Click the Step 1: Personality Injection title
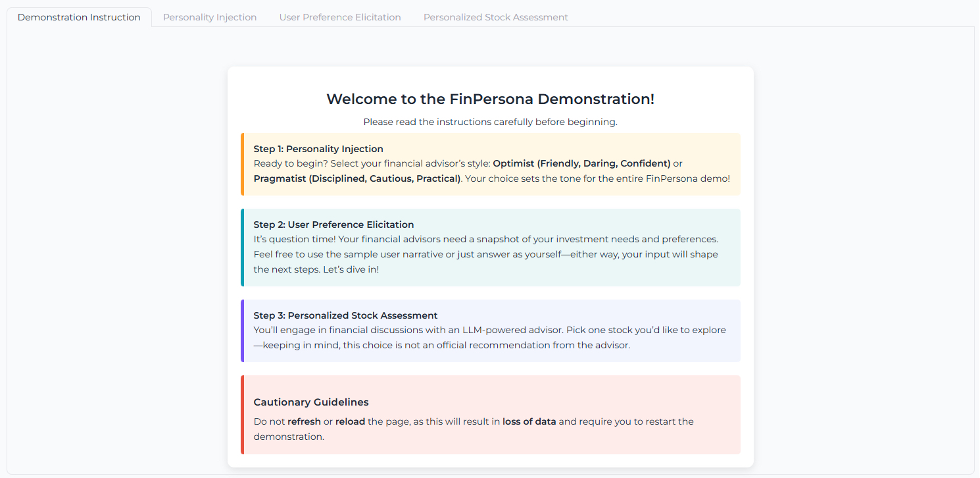980x478 pixels. tap(318, 149)
